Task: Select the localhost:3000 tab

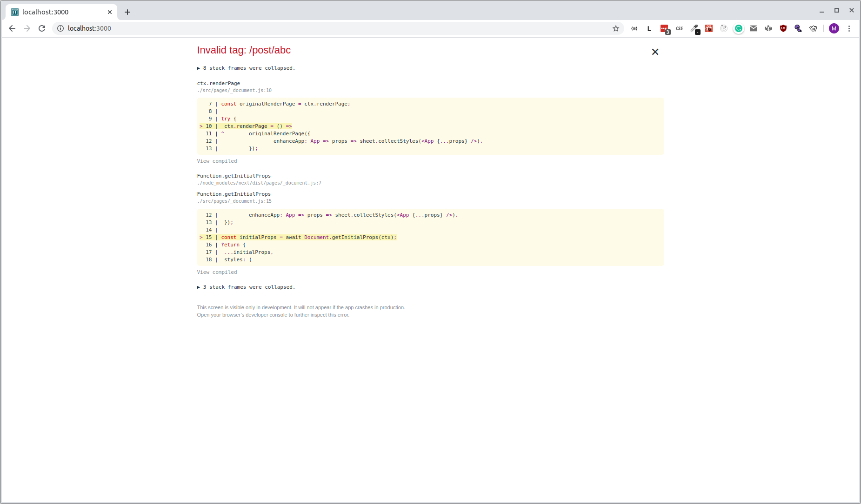Action: pyautogui.click(x=61, y=12)
